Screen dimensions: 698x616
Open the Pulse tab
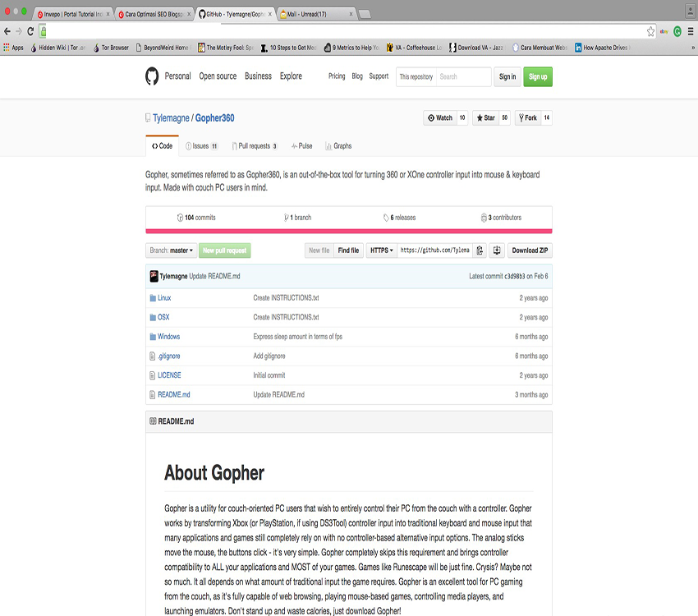click(302, 146)
